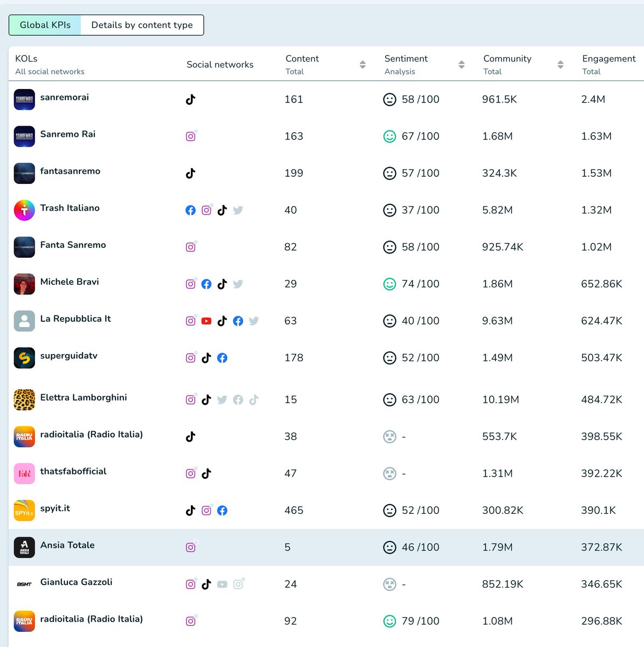
Task: Click the TikTok icon for Trash Italiano
Action: pyautogui.click(x=222, y=210)
